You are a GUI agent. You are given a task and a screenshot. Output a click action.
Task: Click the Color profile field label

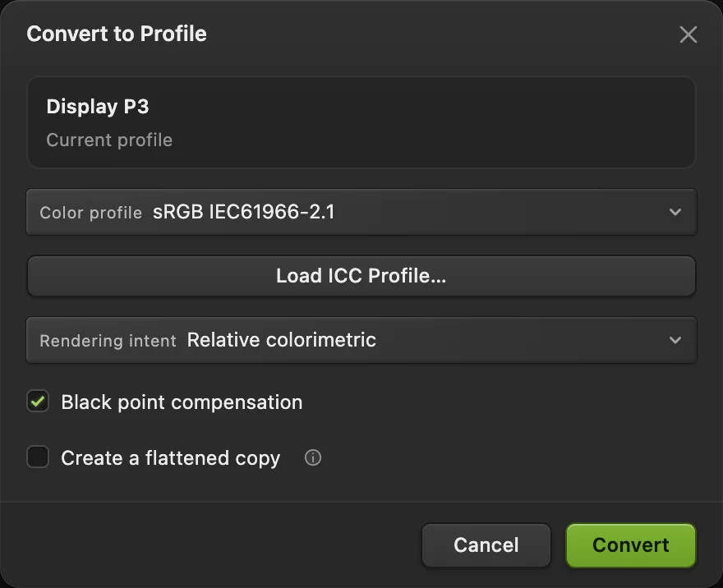click(x=91, y=213)
